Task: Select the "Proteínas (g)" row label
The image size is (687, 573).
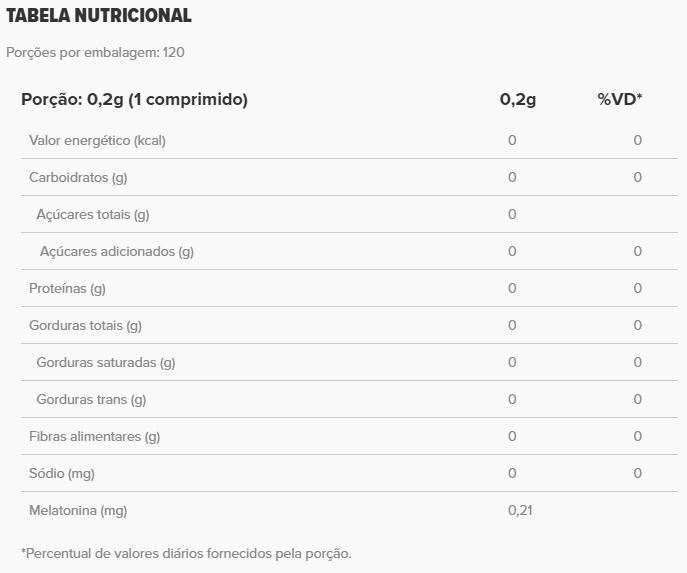Action: pos(67,288)
